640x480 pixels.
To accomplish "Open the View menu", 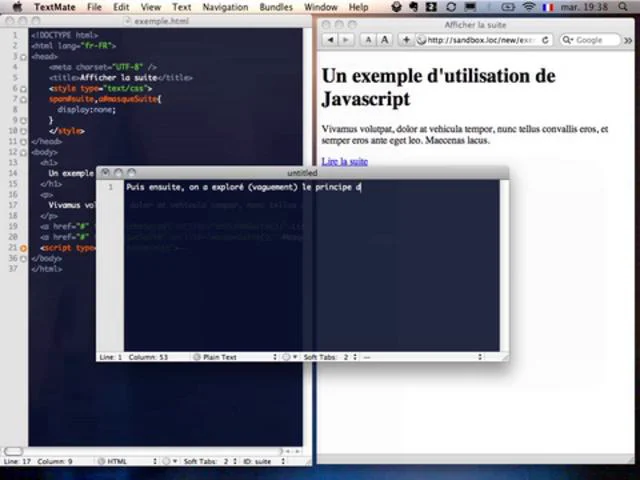I will [151, 7].
